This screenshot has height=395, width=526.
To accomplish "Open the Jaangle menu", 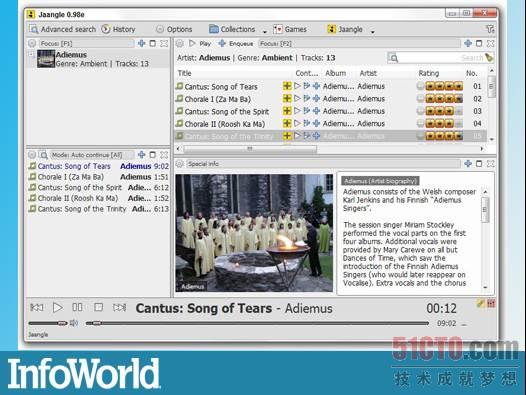I will tap(345, 29).
